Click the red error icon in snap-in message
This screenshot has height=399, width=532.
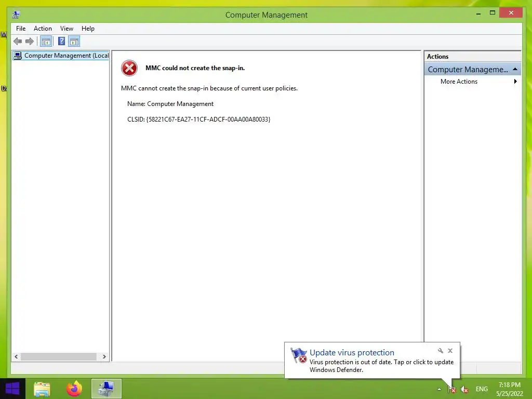(129, 68)
